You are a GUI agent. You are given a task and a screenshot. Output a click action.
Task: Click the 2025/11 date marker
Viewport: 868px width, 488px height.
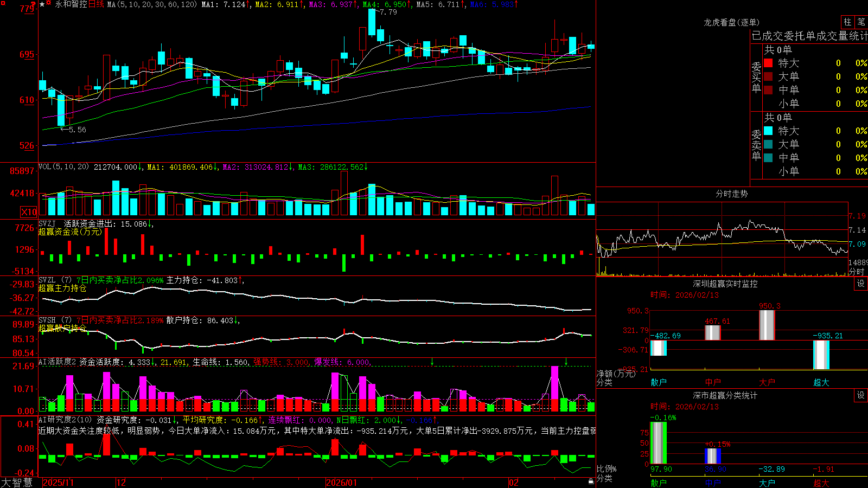click(x=58, y=483)
